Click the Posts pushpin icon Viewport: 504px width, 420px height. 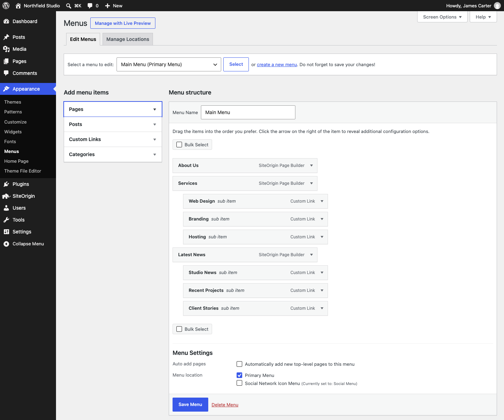(6, 37)
